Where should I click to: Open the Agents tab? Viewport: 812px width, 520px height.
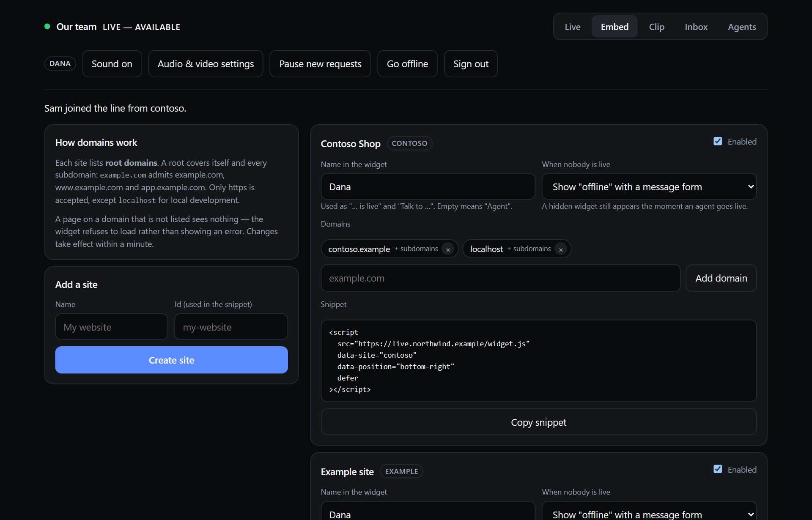click(x=742, y=27)
